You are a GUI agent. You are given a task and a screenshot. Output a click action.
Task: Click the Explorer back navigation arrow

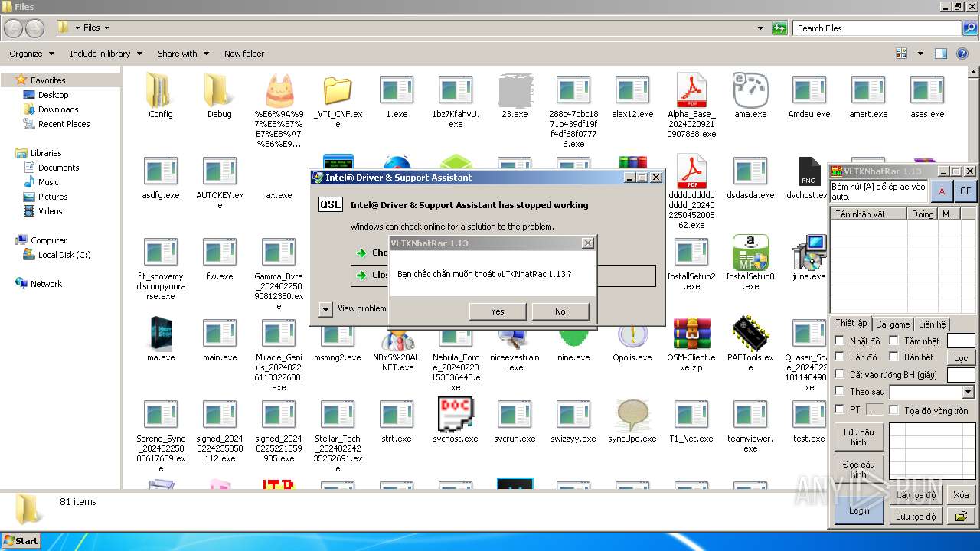click(13, 28)
